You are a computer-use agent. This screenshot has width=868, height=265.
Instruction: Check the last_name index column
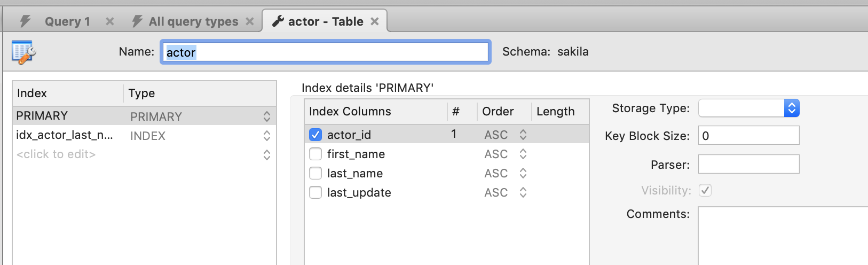(x=315, y=173)
